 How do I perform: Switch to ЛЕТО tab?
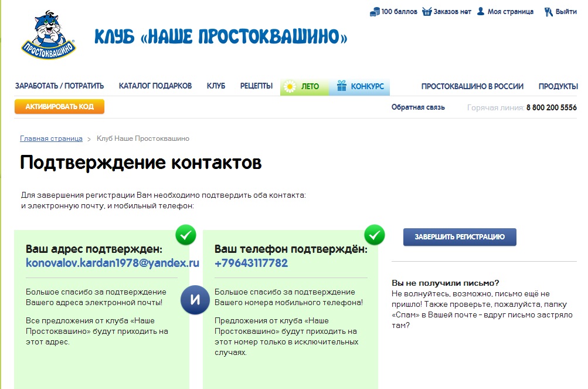point(304,87)
